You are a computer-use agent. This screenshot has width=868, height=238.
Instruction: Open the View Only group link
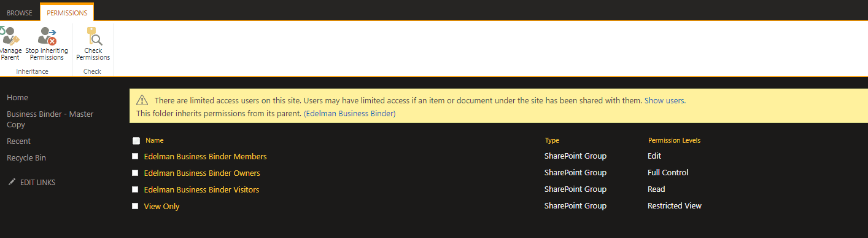[161, 206]
